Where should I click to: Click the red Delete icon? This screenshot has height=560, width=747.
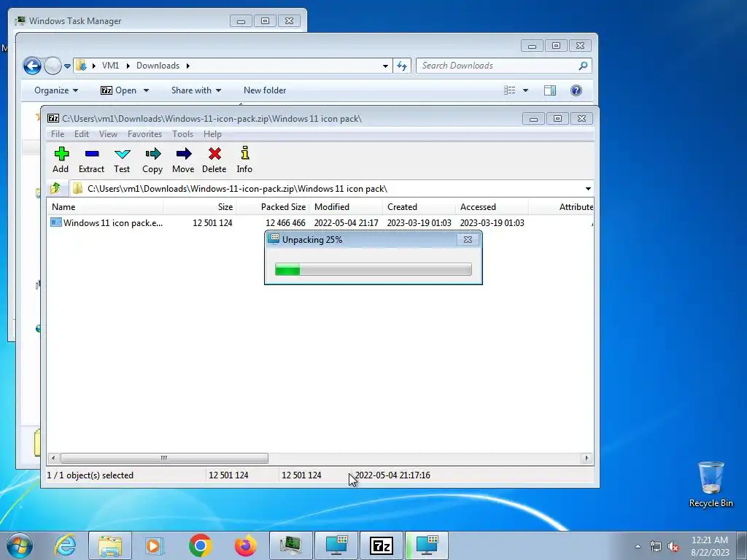[214, 160]
